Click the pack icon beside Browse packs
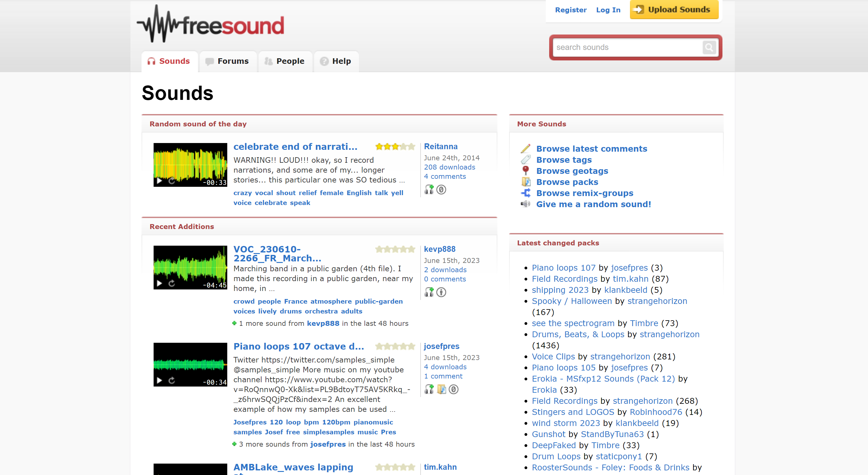The height and width of the screenshot is (475, 868). point(525,182)
